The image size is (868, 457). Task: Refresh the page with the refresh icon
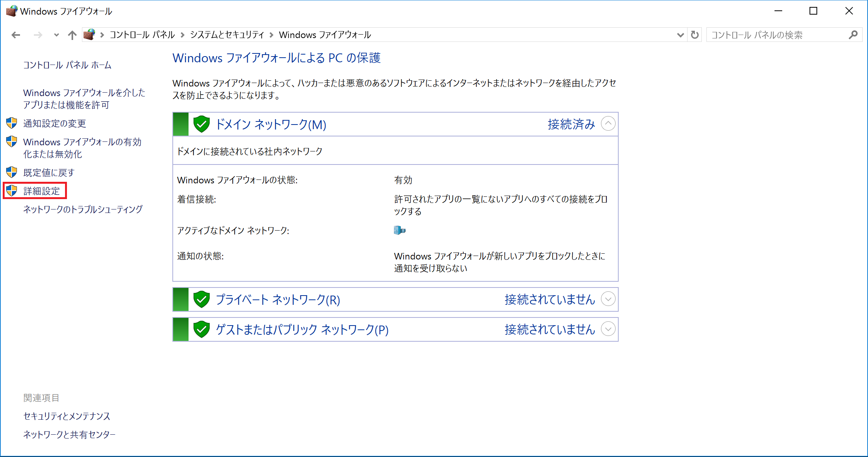(x=694, y=35)
